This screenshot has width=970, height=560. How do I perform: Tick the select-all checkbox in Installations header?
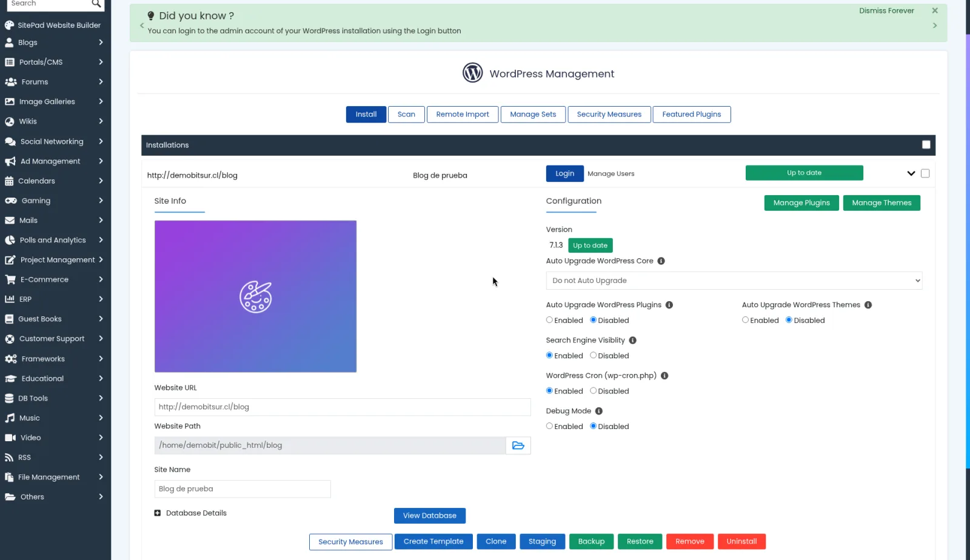(x=926, y=145)
